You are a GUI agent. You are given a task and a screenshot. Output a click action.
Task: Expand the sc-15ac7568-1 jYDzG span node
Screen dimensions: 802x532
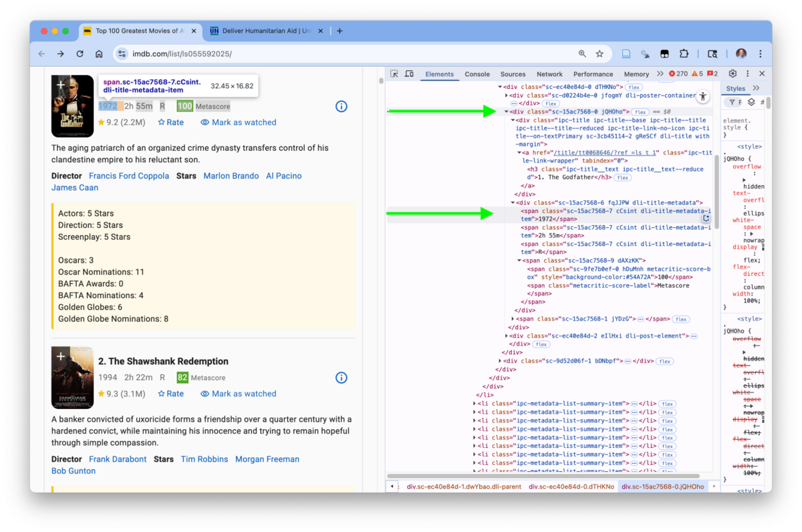[x=513, y=319]
